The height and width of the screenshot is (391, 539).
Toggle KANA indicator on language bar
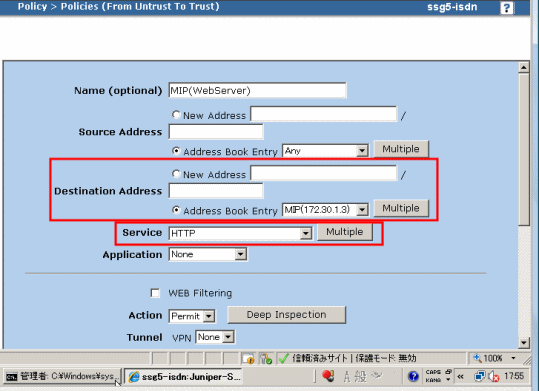click(433, 380)
